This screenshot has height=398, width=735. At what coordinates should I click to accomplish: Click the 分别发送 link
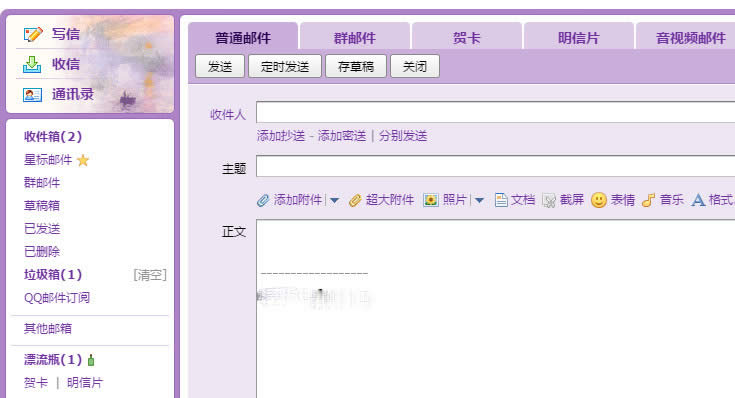[403, 136]
